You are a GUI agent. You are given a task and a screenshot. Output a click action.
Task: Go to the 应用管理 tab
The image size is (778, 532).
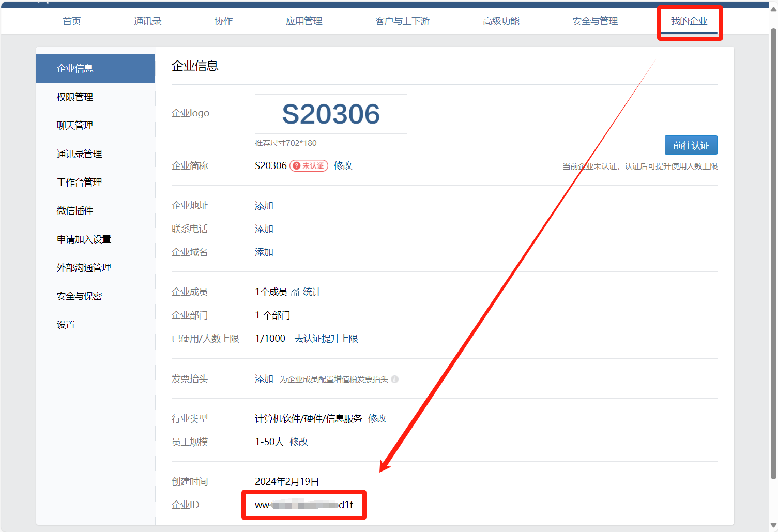click(x=303, y=21)
